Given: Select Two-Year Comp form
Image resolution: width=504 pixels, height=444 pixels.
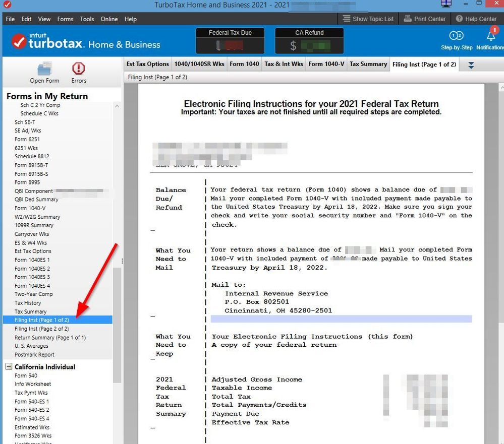Looking at the screenshot, I should [33, 294].
